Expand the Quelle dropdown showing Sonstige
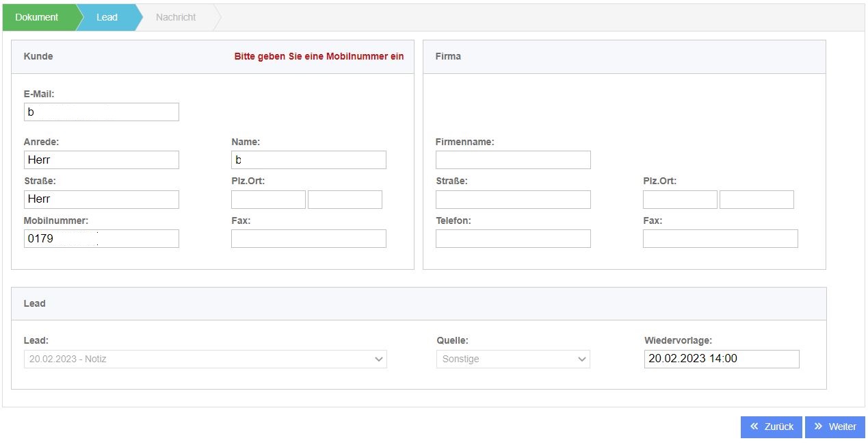Screen dimensions: 868x443 point(513,359)
